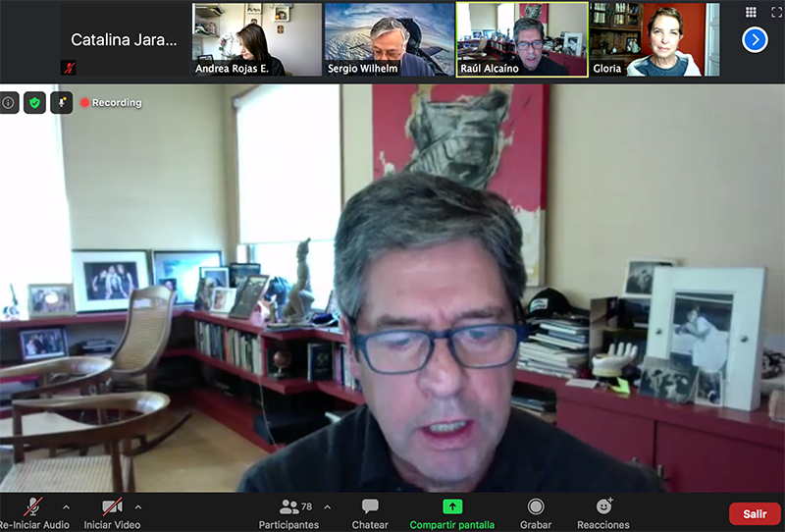Image resolution: width=785 pixels, height=532 pixels.
Task: Click the Catalina Jara participant tile
Action: (125, 39)
